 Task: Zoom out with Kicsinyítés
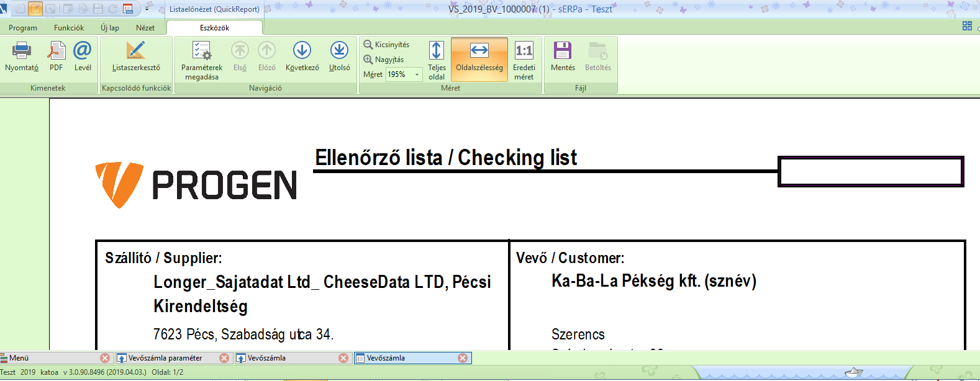386,45
